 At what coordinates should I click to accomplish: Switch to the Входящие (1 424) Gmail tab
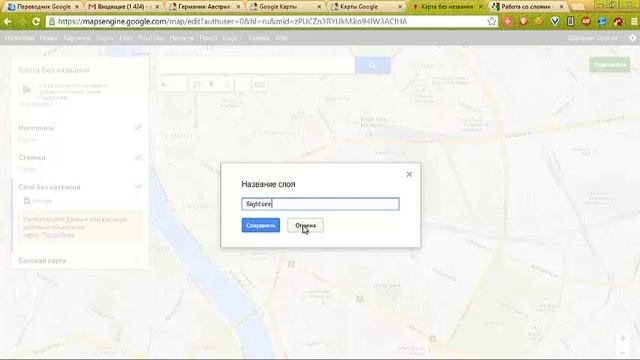[121, 7]
